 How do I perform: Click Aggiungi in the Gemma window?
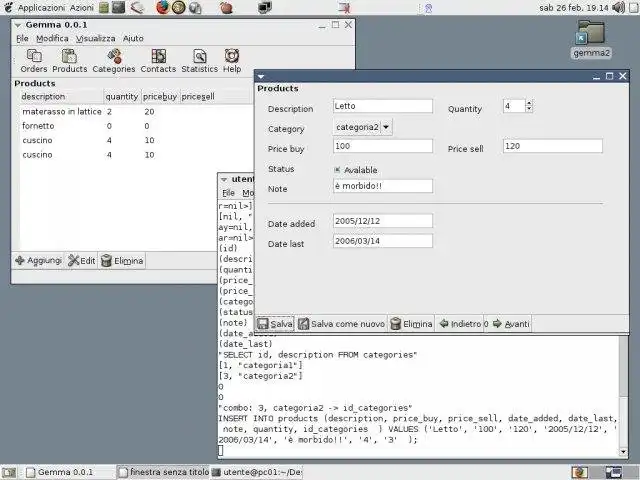[38, 260]
